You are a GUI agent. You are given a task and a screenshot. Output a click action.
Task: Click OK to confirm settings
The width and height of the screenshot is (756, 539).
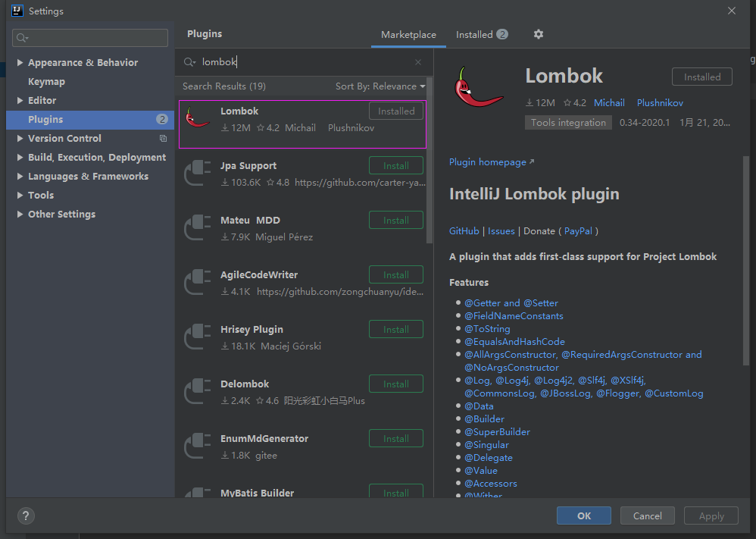point(584,515)
